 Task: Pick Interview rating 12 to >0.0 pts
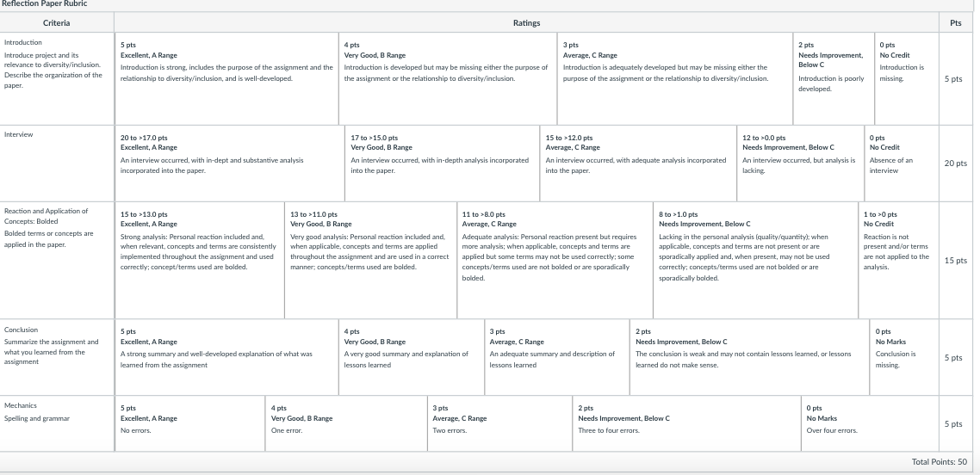click(800, 163)
